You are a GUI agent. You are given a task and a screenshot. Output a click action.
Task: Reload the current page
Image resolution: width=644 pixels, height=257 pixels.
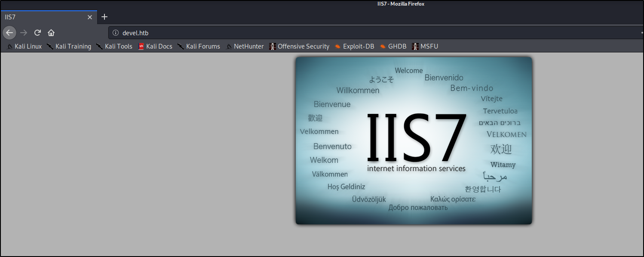[x=37, y=33]
